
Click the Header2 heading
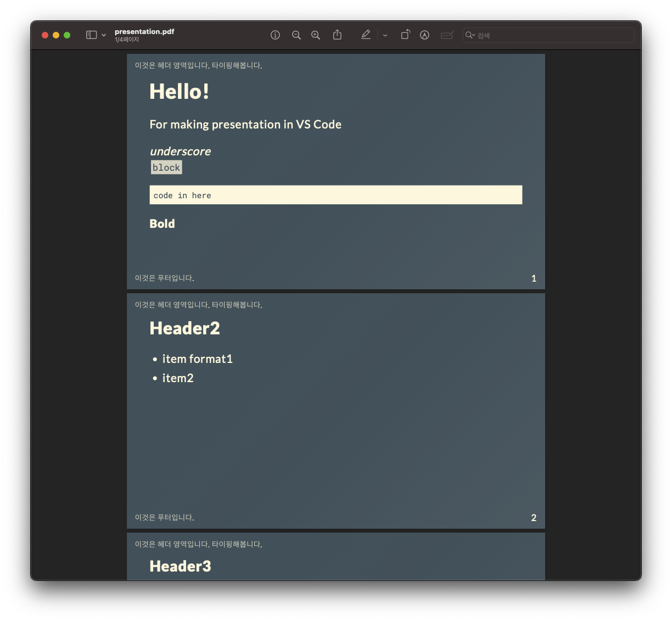click(184, 328)
